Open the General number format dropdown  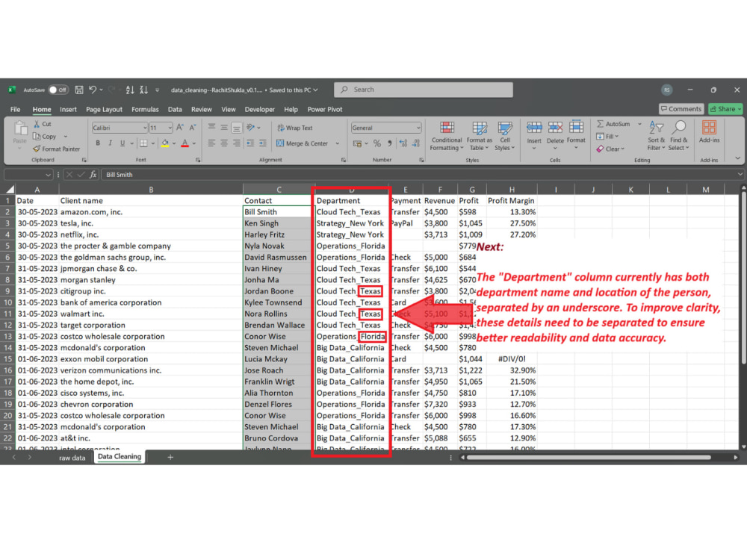(418, 128)
